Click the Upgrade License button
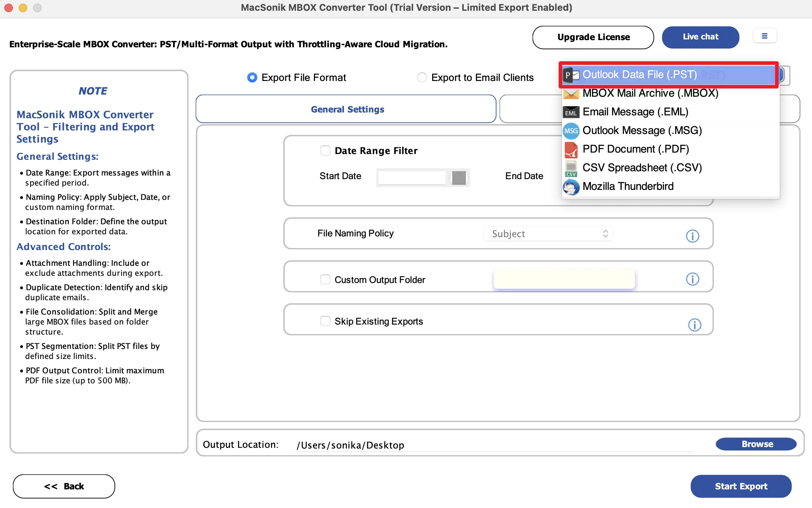Viewport: 812px width, 508px height. point(593,37)
